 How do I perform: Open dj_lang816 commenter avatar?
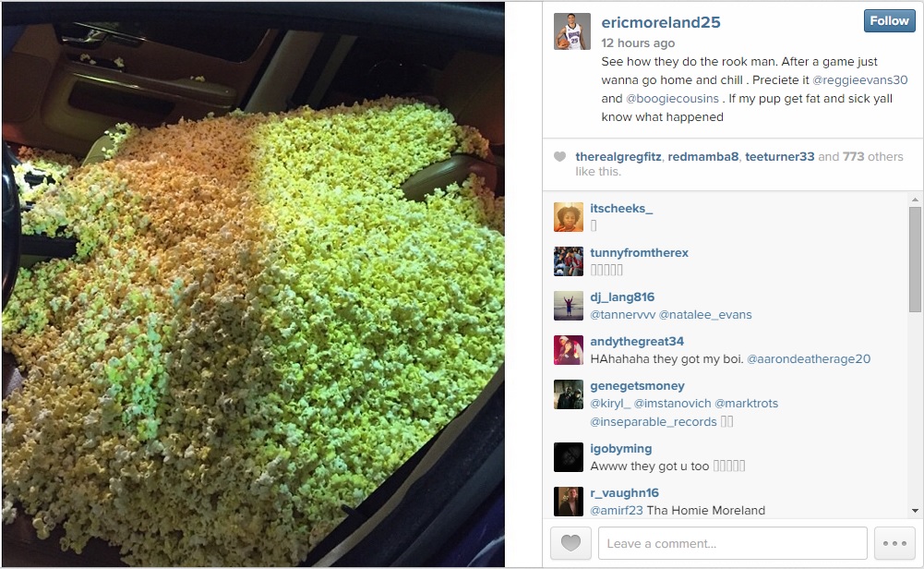[568, 306]
